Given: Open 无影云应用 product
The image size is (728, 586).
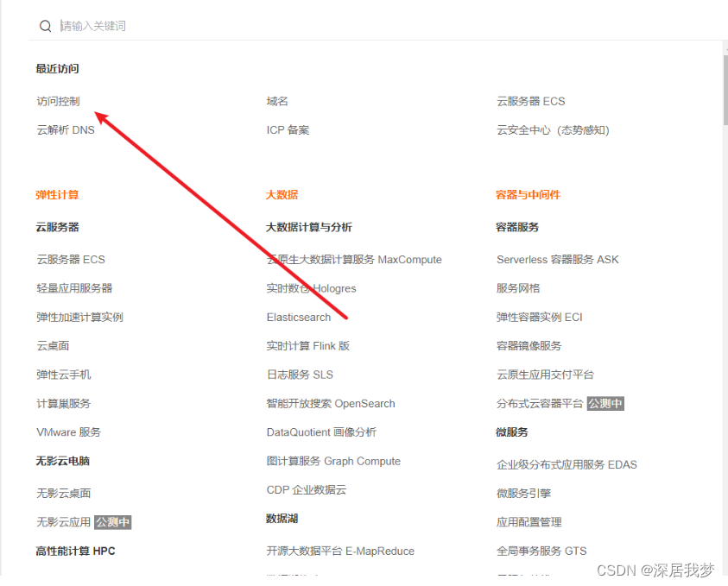Looking at the screenshot, I should (64, 522).
